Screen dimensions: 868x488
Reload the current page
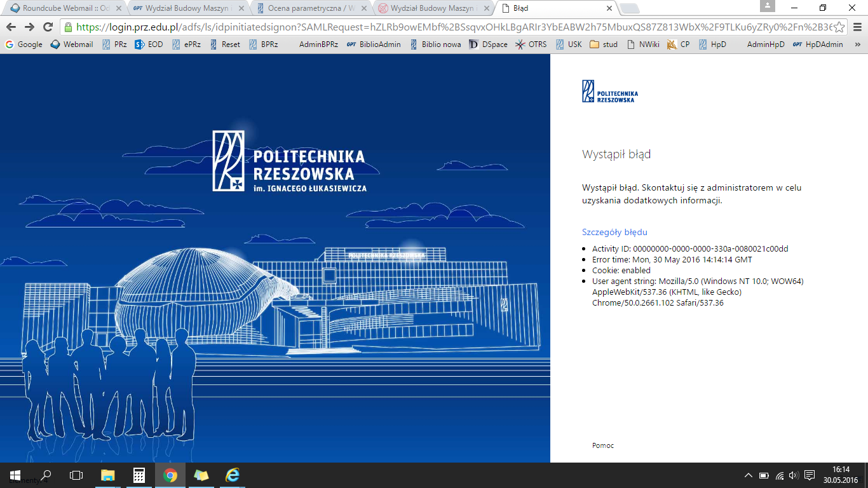click(48, 27)
